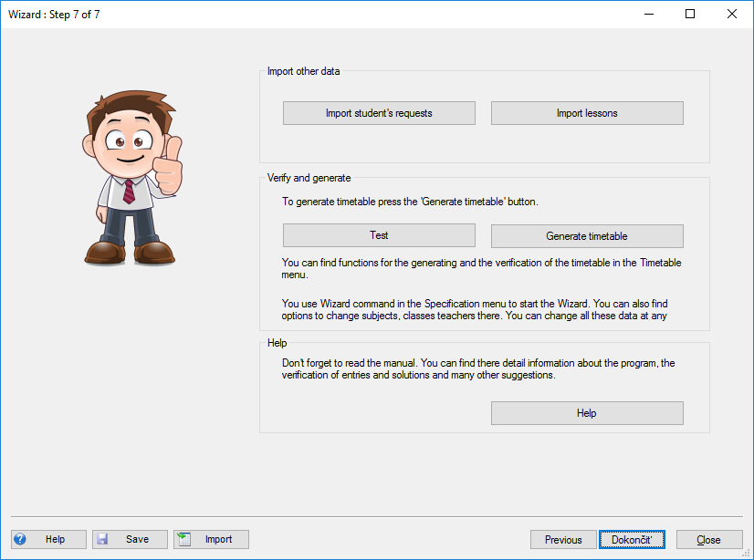Click the floppy disk Save icon
The height and width of the screenshot is (560, 754).
tap(102, 539)
